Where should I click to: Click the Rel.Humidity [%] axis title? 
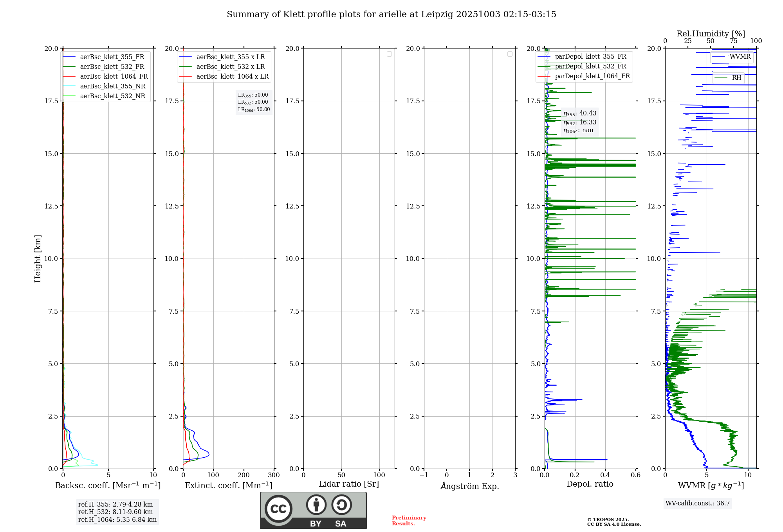point(711,34)
